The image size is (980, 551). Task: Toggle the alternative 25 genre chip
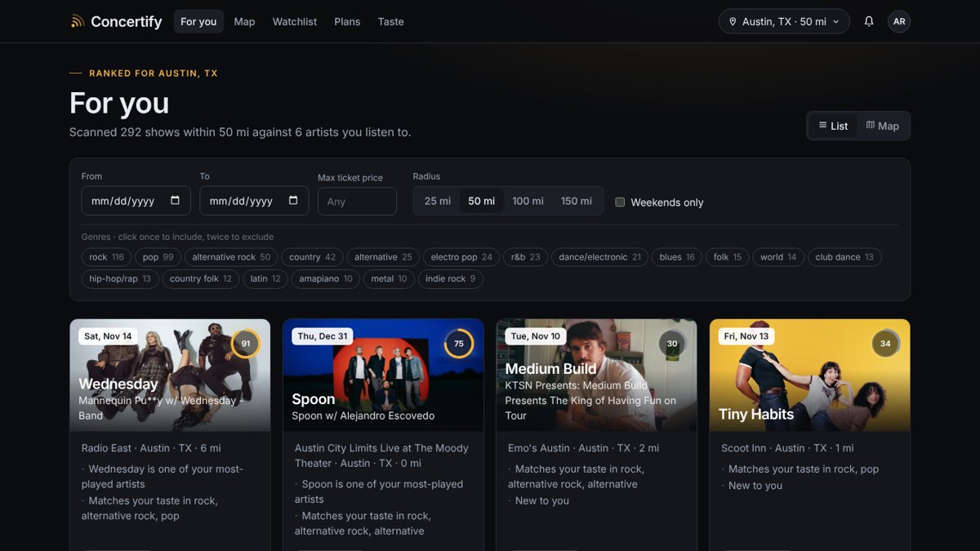[383, 257]
